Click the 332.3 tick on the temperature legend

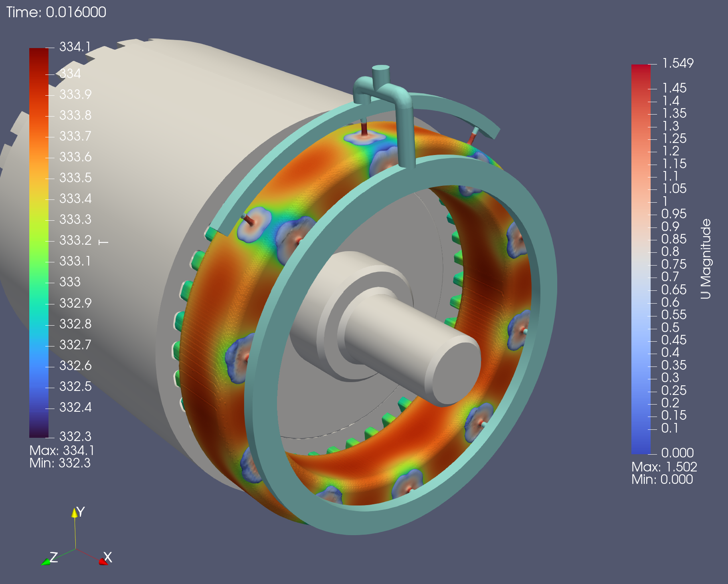[75, 436]
